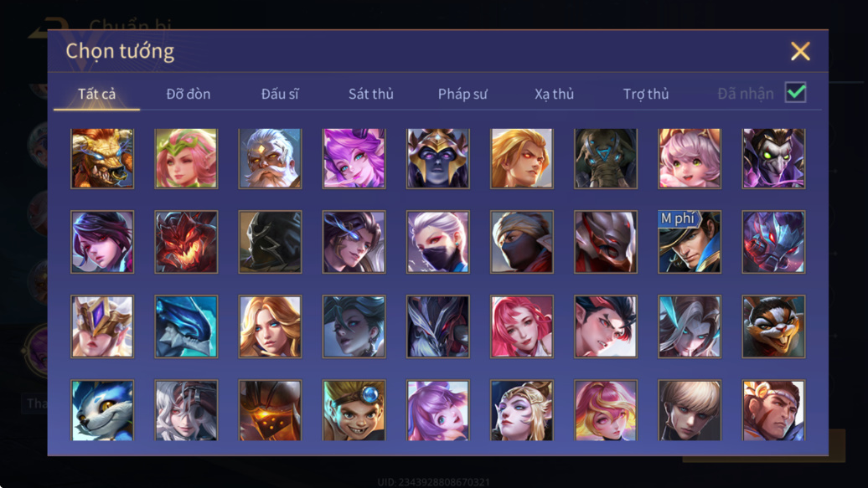Image resolution: width=868 pixels, height=488 pixels.
Task: Select the pink-haired girl with leaf crown
Action: click(x=186, y=159)
